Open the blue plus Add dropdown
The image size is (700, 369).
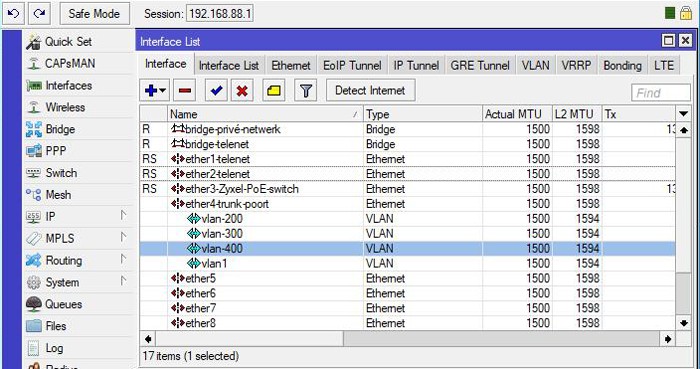[x=155, y=91]
